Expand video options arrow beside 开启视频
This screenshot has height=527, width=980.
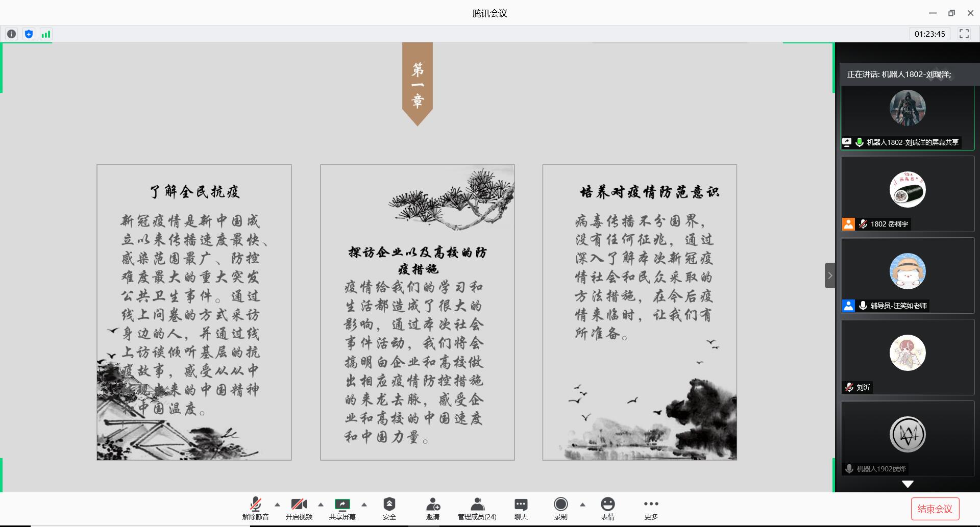(321, 505)
